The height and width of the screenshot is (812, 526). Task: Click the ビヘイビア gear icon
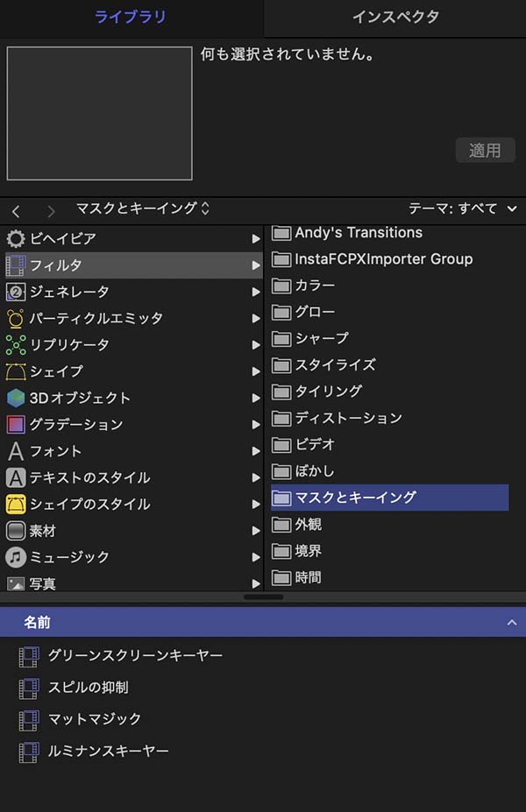[16, 239]
